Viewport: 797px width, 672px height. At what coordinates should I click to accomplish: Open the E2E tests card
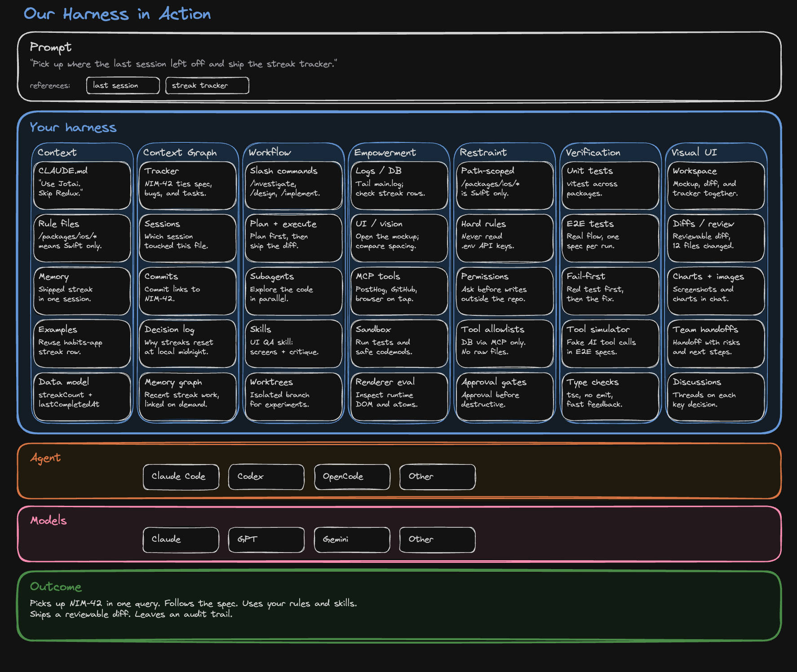tap(611, 238)
